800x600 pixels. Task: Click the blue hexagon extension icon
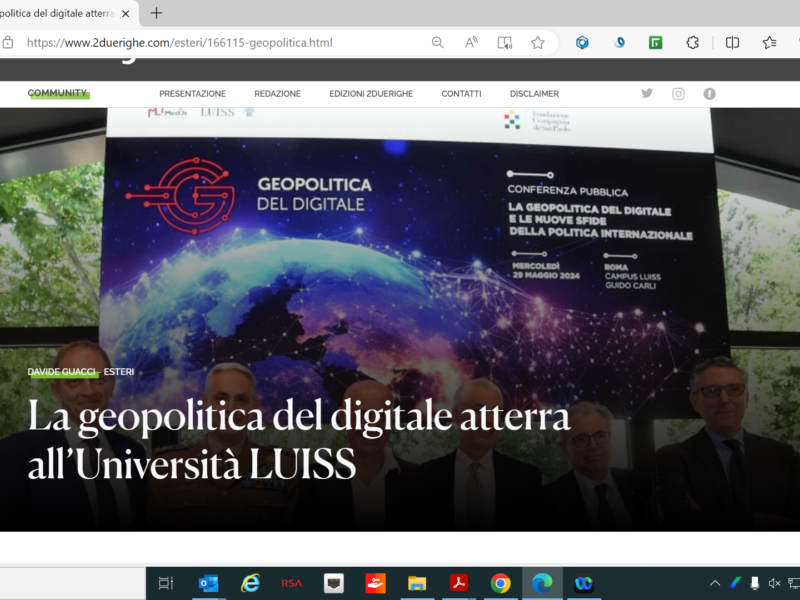582,43
